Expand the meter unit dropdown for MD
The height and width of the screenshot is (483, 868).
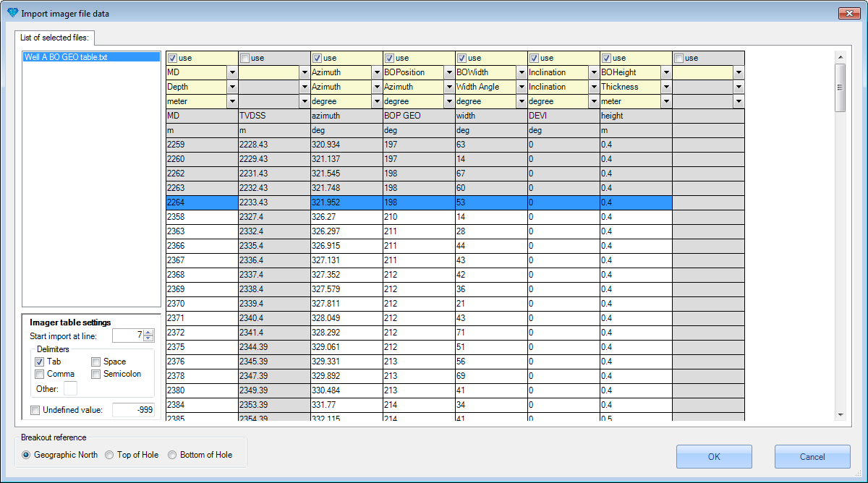(231, 101)
